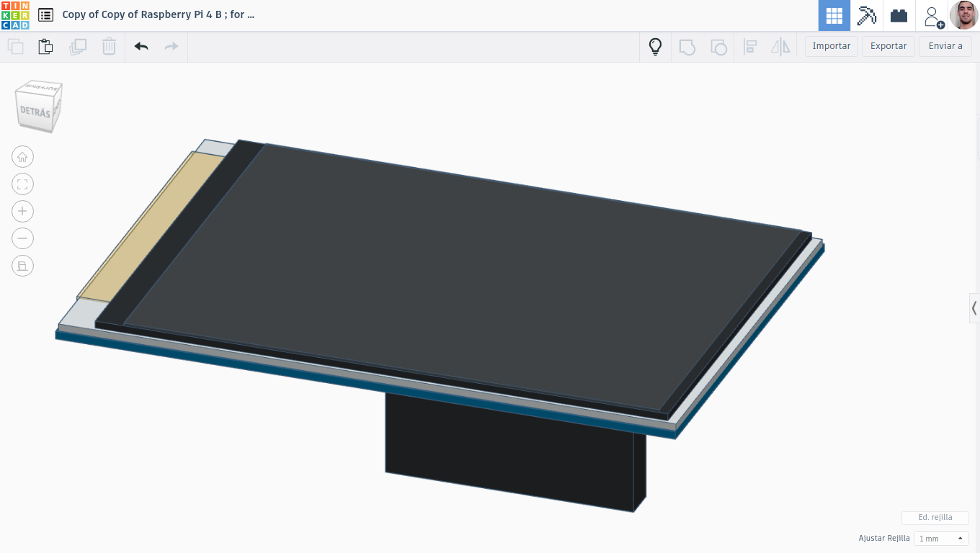Undo the last action
The image size is (980, 553).
(x=141, y=47)
